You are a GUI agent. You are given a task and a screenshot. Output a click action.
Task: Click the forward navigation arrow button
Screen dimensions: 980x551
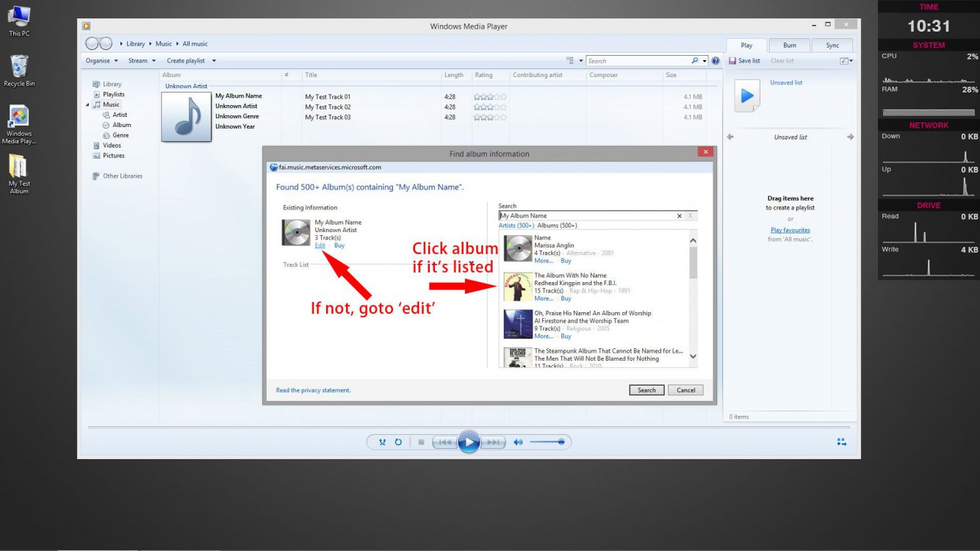click(106, 43)
